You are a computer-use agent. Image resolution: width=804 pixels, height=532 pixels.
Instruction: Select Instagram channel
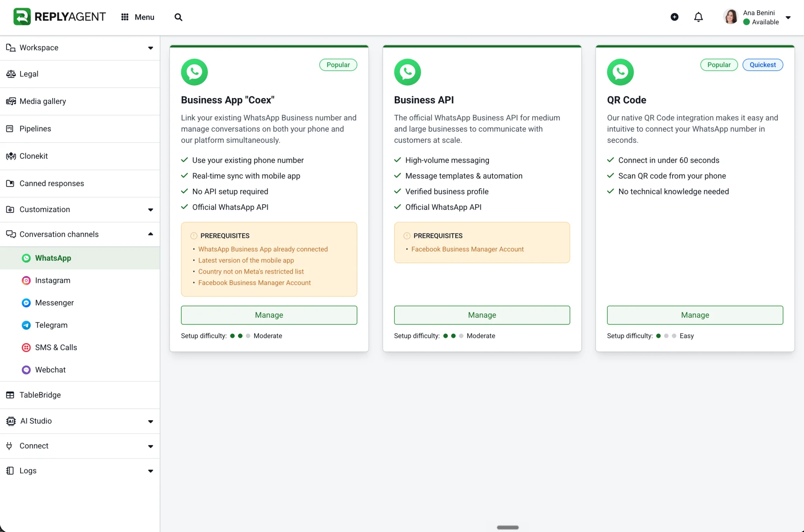pyautogui.click(x=80, y=280)
